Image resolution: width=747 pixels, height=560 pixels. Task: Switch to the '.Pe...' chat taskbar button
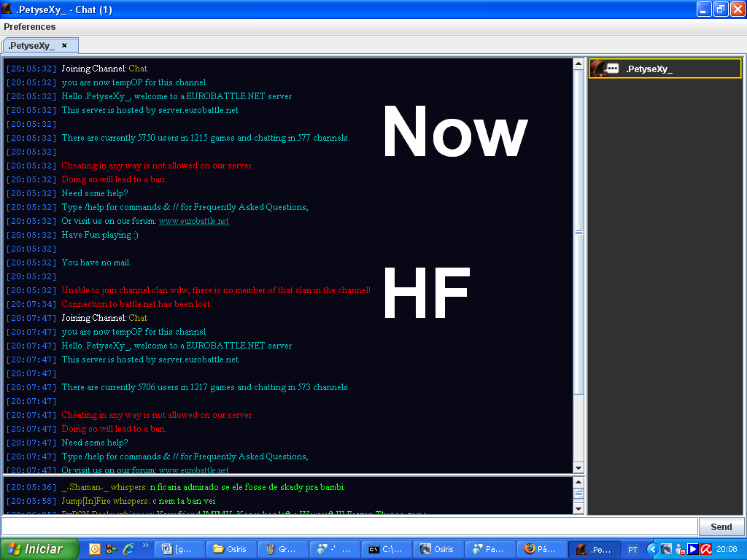595,550
